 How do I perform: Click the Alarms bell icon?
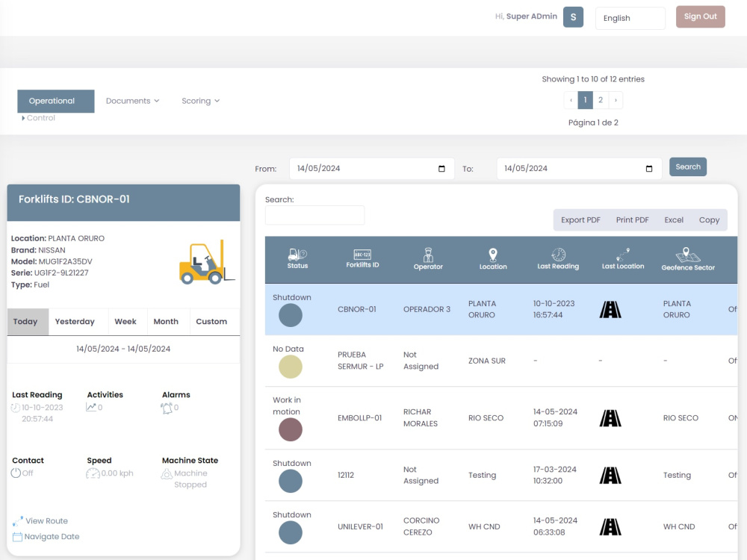click(167, 408)
